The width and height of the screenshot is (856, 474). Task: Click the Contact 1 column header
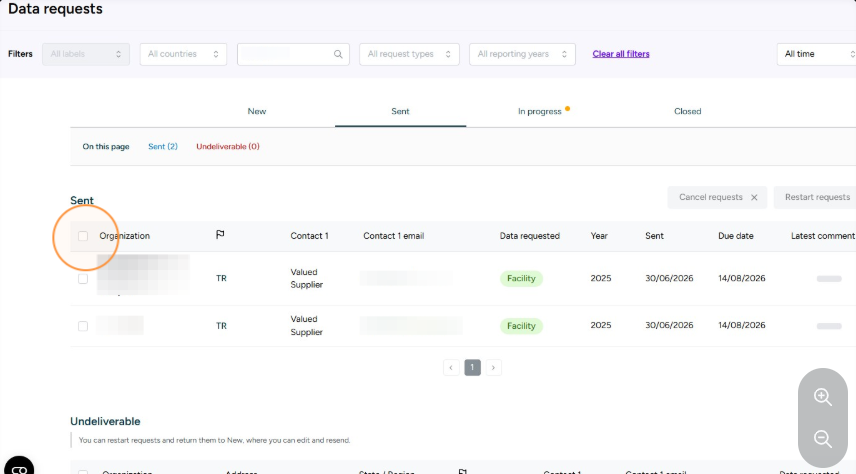pos(309,236)
